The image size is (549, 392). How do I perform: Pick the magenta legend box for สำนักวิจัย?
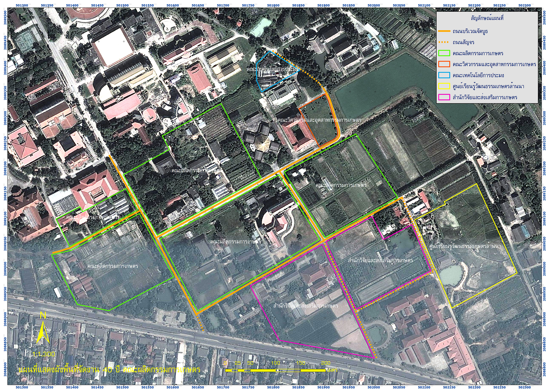pyautogui.click(x=444, y=97)
